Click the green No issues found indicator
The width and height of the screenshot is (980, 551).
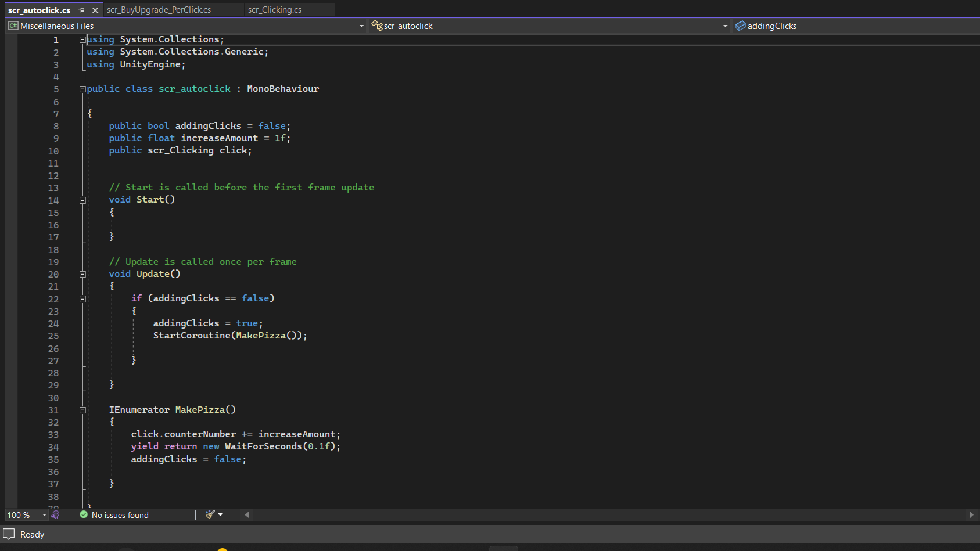pos(84,515)
